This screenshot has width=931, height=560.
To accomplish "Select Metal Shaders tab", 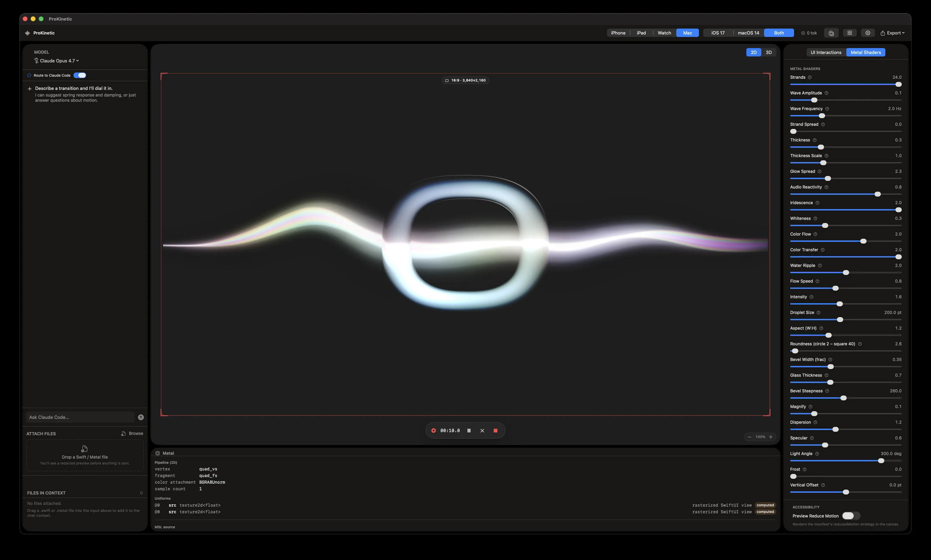I will (865, 53).
